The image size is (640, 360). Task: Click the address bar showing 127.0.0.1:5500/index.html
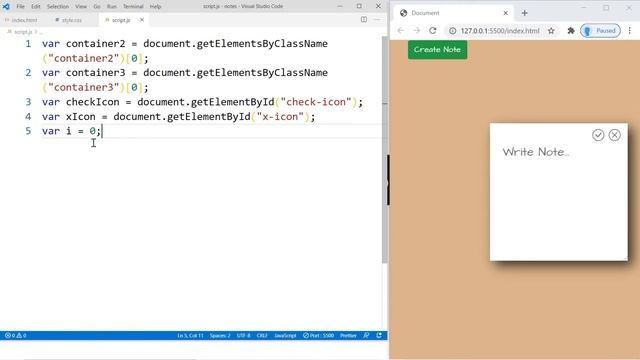501,31
